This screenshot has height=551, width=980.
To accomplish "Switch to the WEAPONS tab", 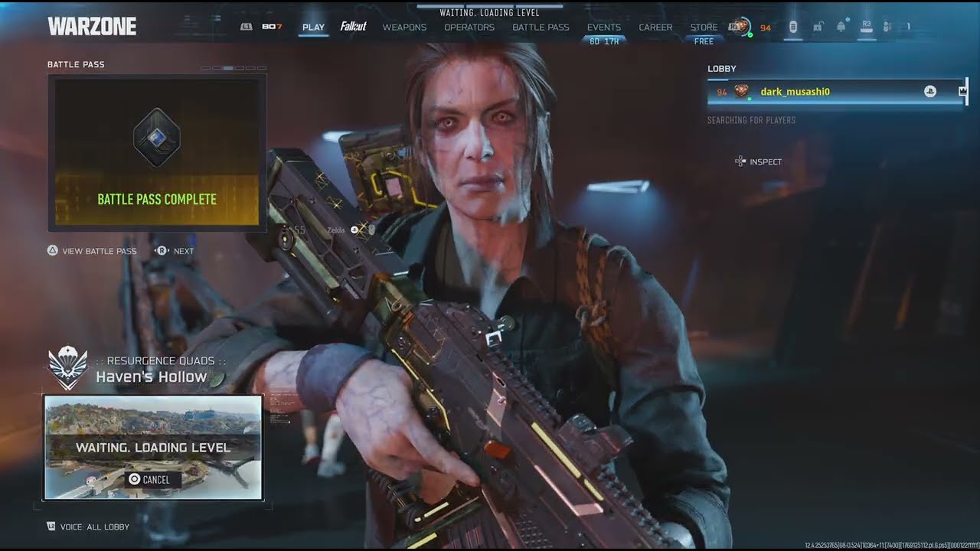I will pos(404,27).
